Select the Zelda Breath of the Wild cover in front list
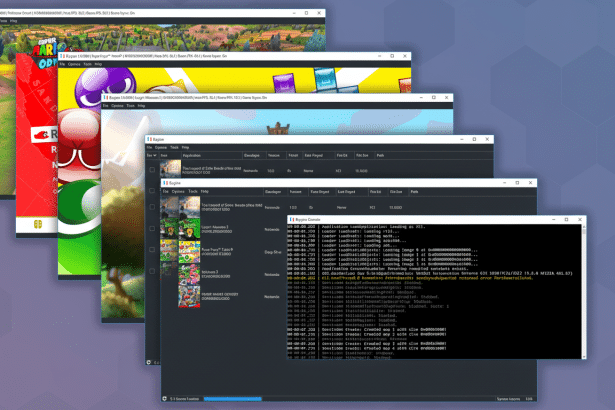 point(189,207)
